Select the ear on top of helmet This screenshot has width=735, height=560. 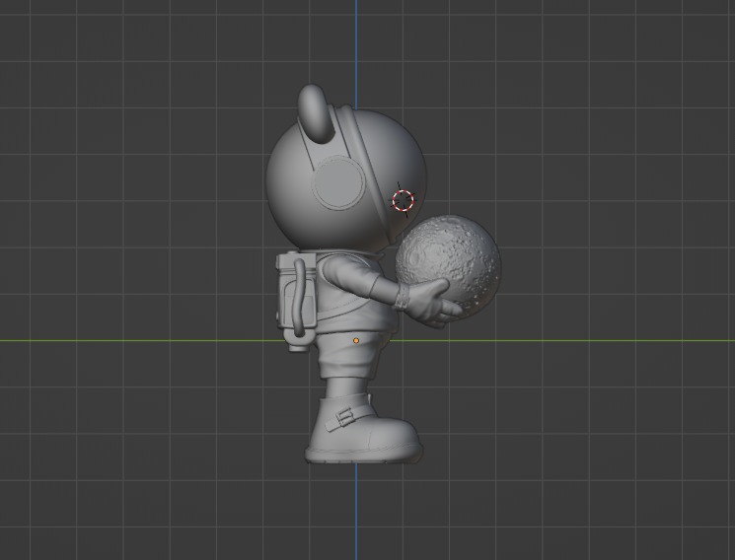point(316,114)
